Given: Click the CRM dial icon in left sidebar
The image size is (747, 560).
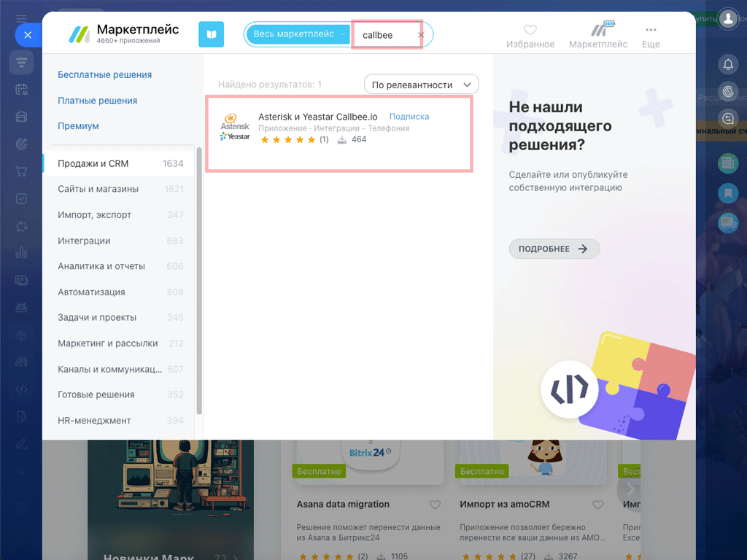Looking at the screenshot, I should [x=21, y=144].
